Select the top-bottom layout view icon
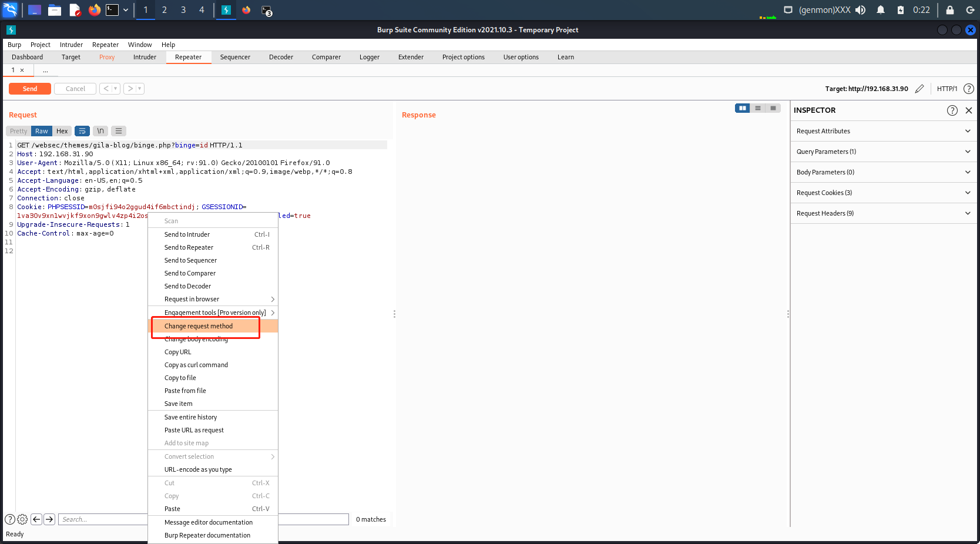 pyautogui.click(x=758, y=108)
